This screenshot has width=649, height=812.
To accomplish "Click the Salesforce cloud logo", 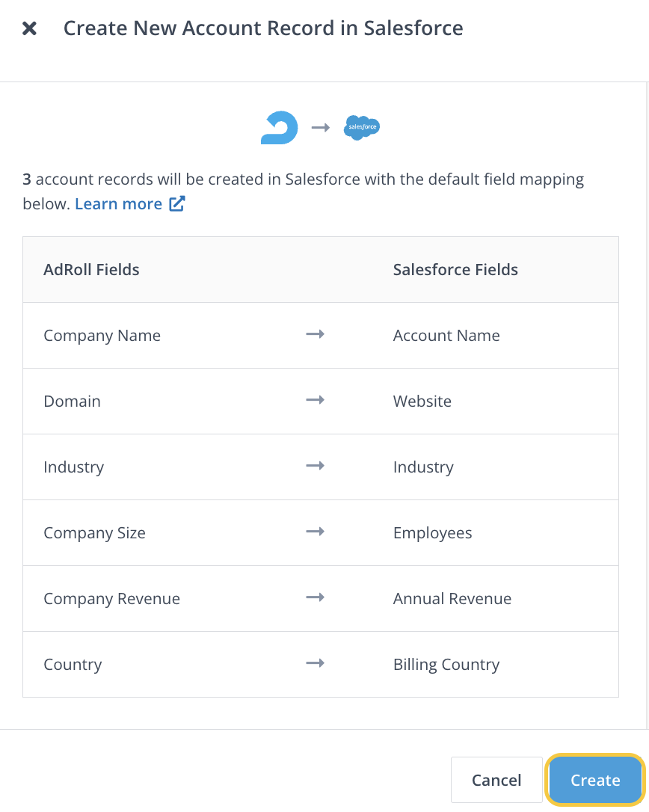I will (x=362, y=128).
